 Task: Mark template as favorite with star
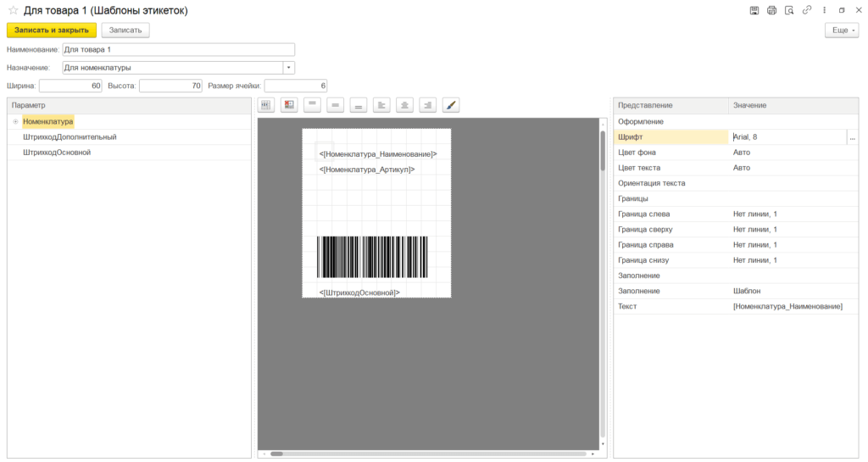[x=13, y=10]
